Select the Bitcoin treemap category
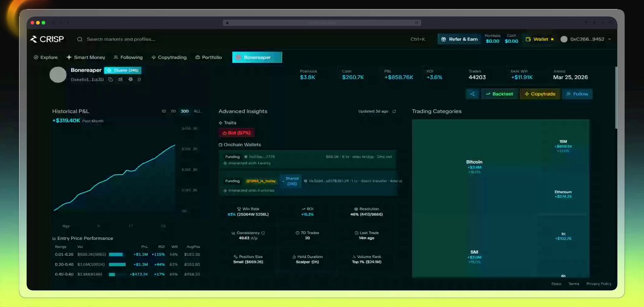The width and height of the screenshot is (644, 307). click(x=474, y=167)
